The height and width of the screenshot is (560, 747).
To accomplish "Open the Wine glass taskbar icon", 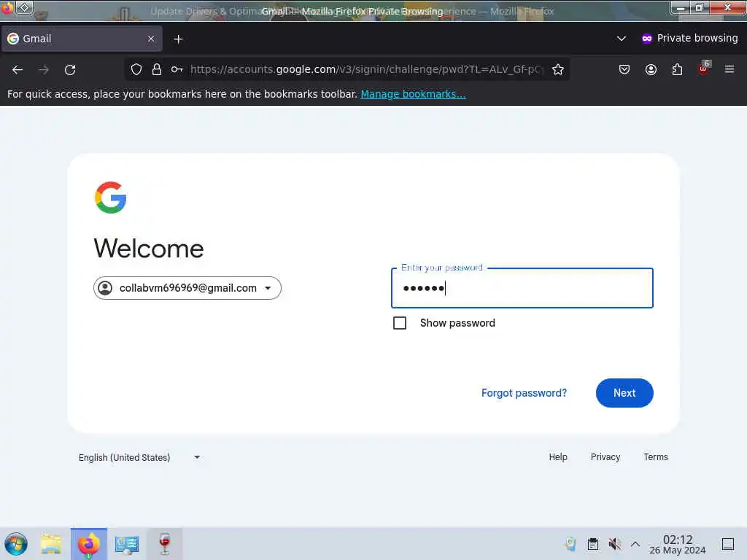I will click(164, 544).
